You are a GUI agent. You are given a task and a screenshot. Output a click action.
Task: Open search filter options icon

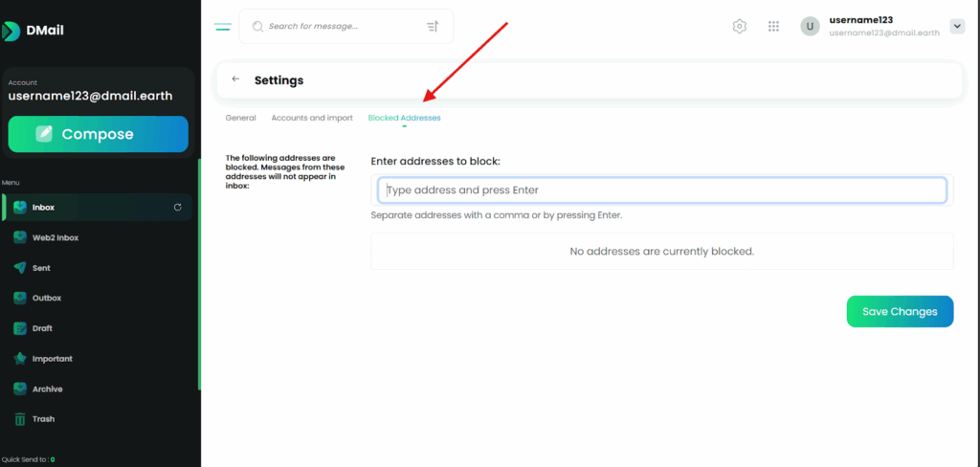(433, 27)
